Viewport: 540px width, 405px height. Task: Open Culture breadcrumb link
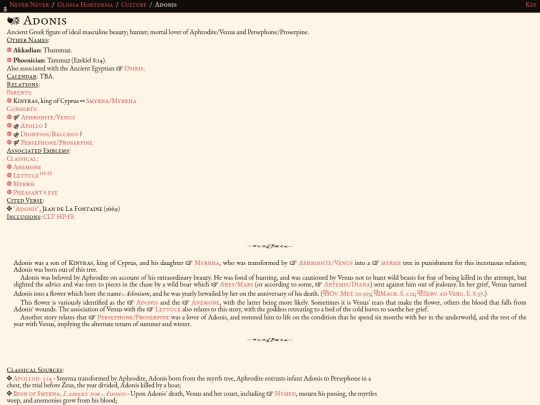[x=134, y=4]
